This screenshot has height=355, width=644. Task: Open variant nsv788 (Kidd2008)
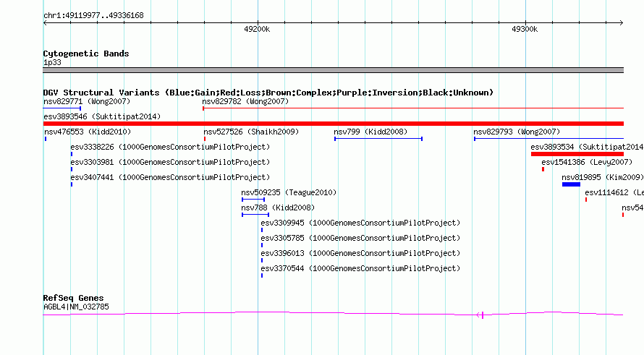(x=278, y=208)
